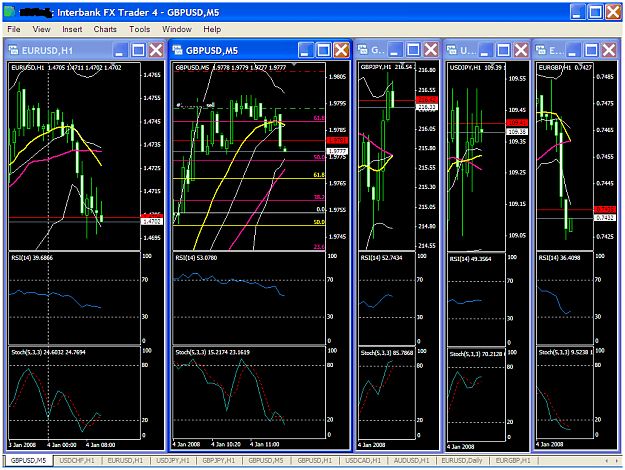Switch to the USDJPY,H1 bottom chart tab
625x470 pixels.
173,460
